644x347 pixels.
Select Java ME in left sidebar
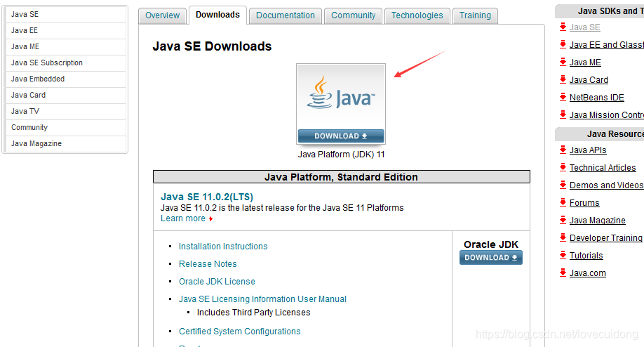point(65,47)
